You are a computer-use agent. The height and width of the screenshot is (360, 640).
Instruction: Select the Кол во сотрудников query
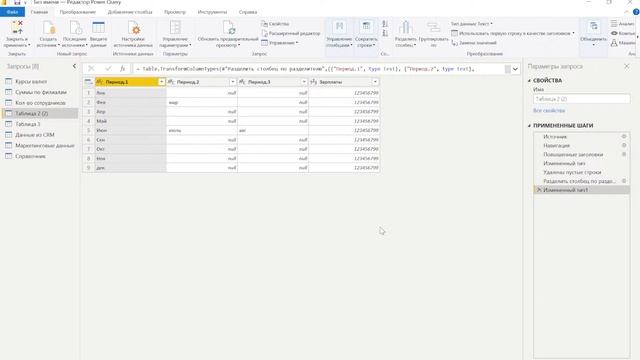pos(40,103)
